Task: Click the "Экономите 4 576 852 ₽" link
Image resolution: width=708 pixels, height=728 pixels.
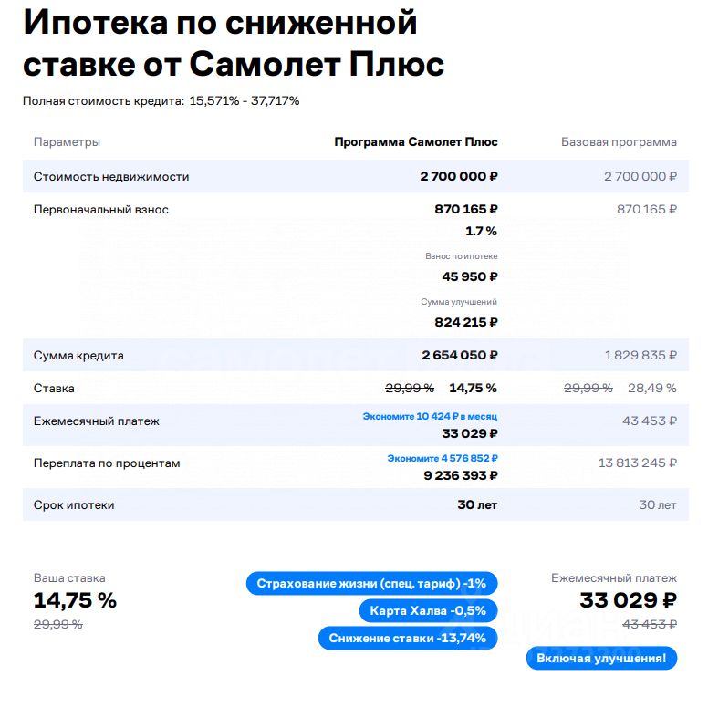Action: tap(442, 458)
